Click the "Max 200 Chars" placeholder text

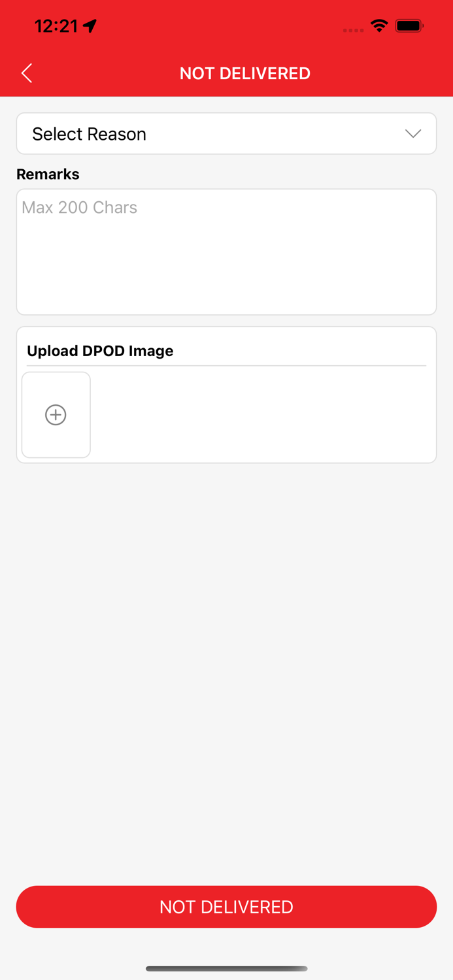[80, 208]
